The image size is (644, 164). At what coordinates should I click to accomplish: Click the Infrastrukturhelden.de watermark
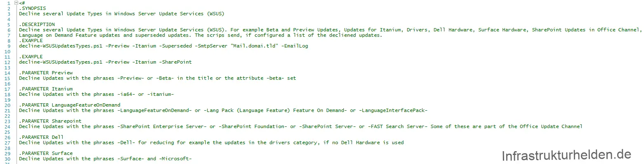[566, 156]
